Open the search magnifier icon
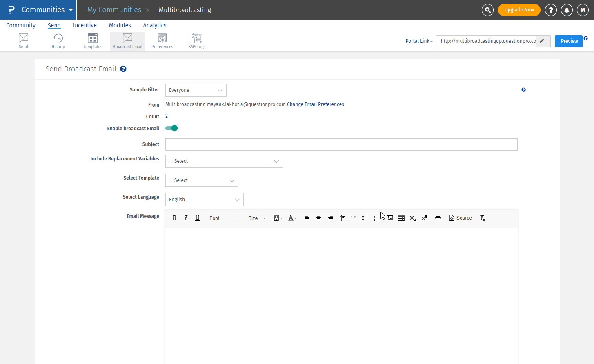 487,10
